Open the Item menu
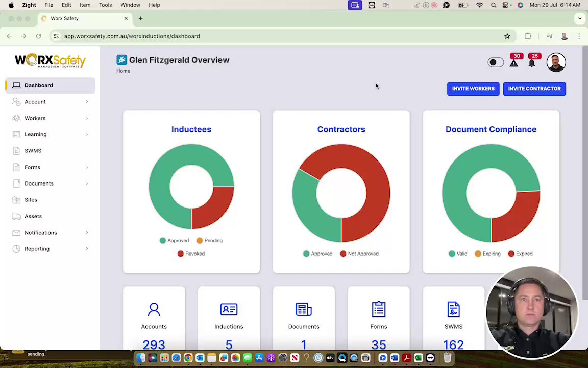 point(85,5)
